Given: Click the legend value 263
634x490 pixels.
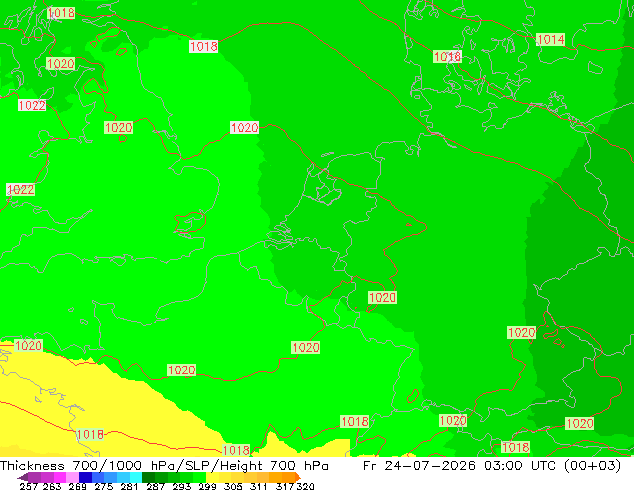Looking at the screenshot, I should [52, 486].
